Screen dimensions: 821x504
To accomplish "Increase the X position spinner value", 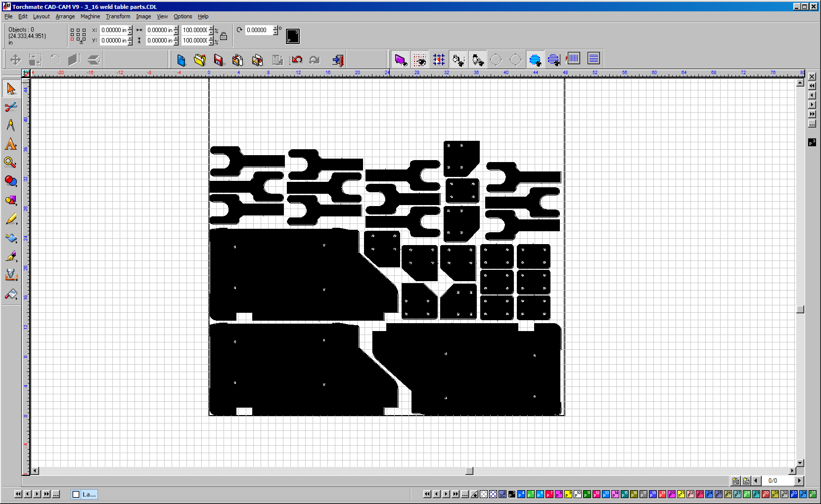I will [x=130, y=28].
